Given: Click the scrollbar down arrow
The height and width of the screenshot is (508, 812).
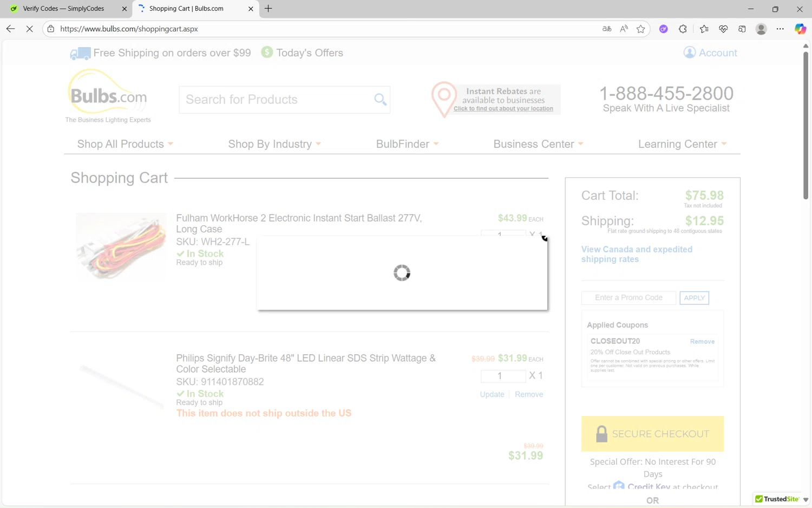Looking at the screenshot, I should (806, 500).
